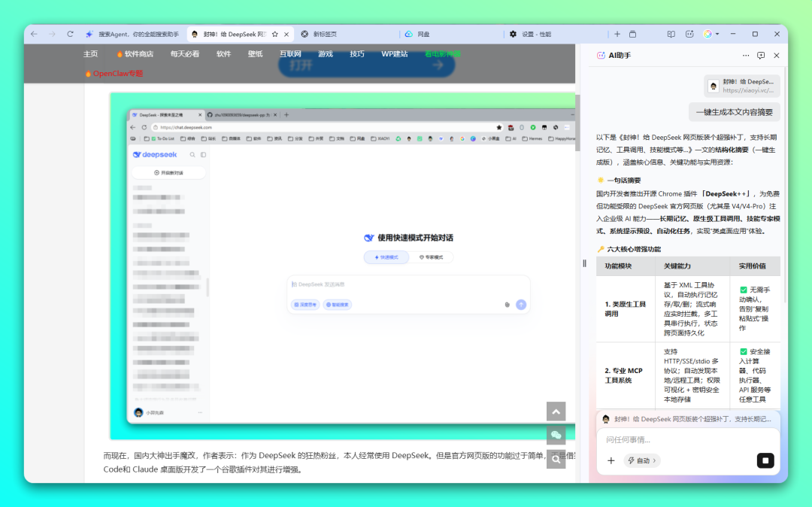Close the 封神! 给 DeepSeek tab

click(286, 34)
